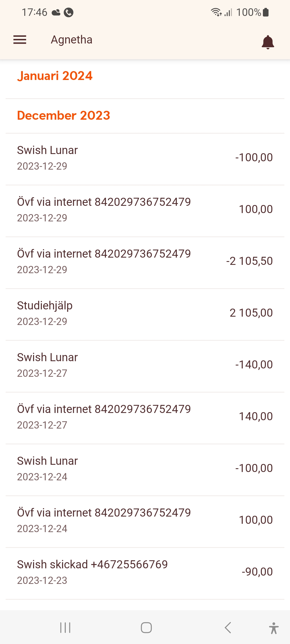The image size is (290, 644).
Task: Tap the call icon in status bar
Action: (x=69, y=12)
